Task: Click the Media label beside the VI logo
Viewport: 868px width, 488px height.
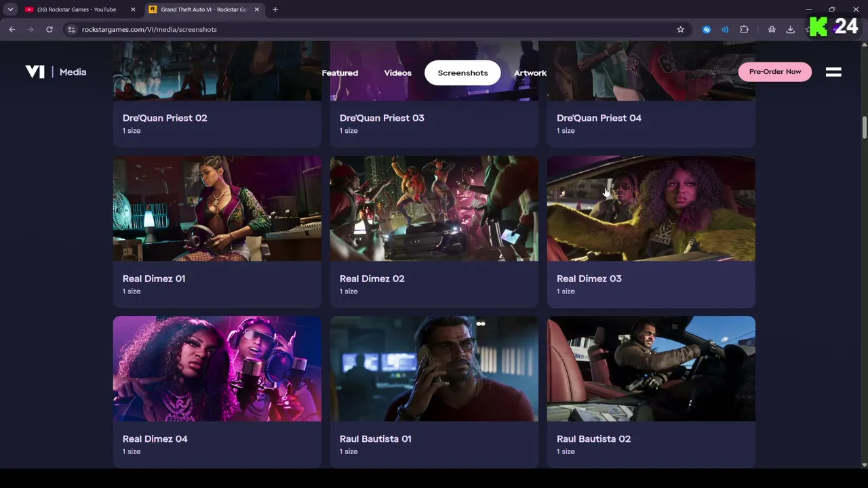Action: click(73, 72)
